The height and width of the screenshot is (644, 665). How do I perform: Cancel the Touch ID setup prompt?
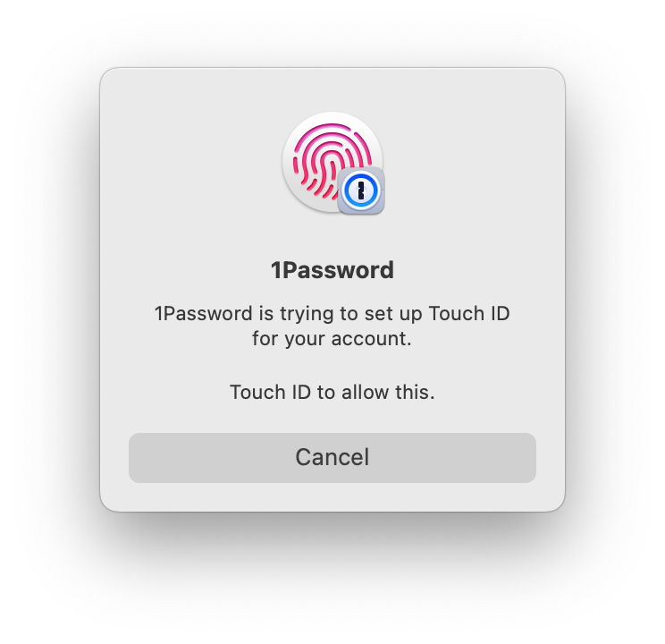tap(332, 458)
